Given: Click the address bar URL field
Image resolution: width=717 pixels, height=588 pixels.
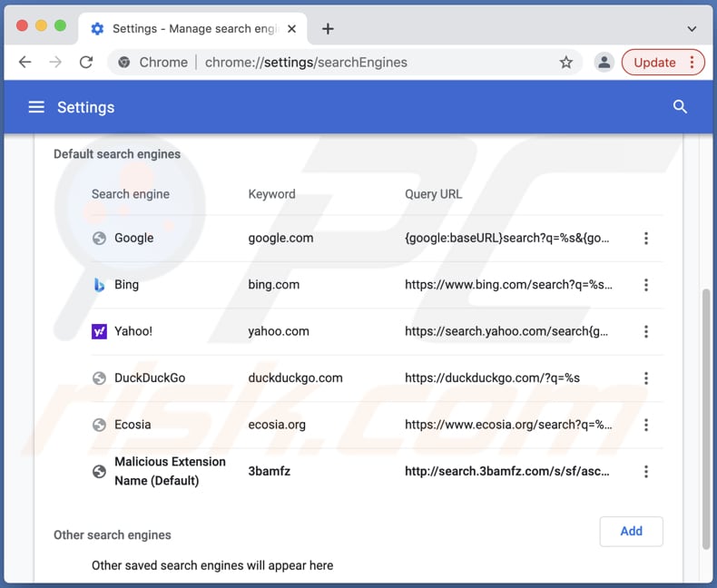Looking at the screenshot, I should pyautogui.click(x=363, y=63).
